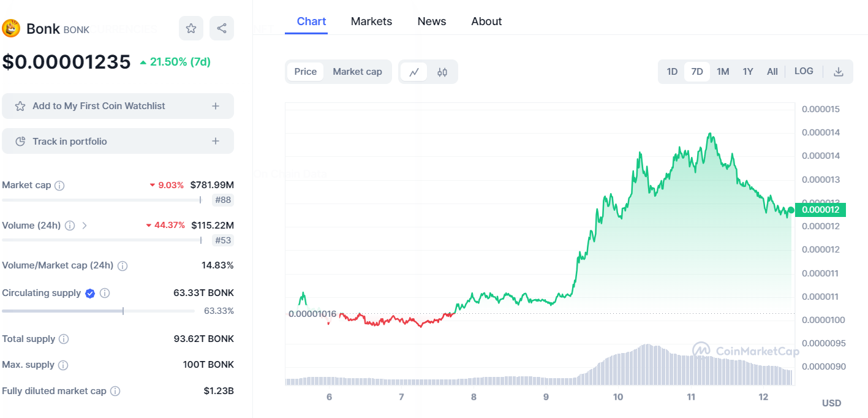Open Market cap info tooltip icon
Screen dimensions: 868x418
(59, 185)
